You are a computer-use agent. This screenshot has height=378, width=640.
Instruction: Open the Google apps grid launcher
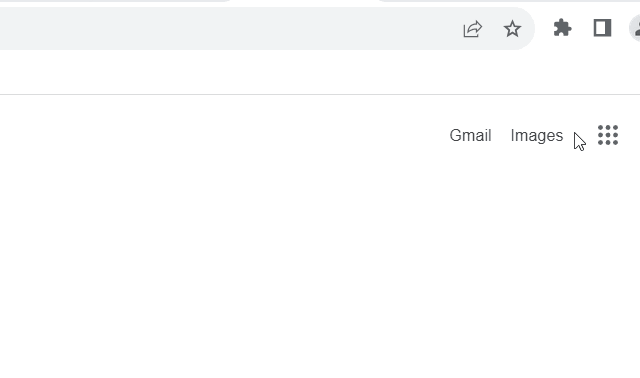[608, 135]
